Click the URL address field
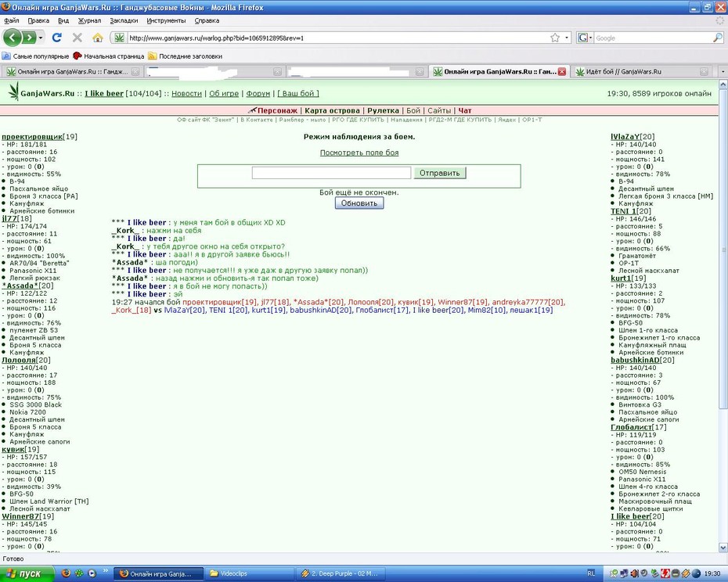728x582 pixels. point(337,38)
